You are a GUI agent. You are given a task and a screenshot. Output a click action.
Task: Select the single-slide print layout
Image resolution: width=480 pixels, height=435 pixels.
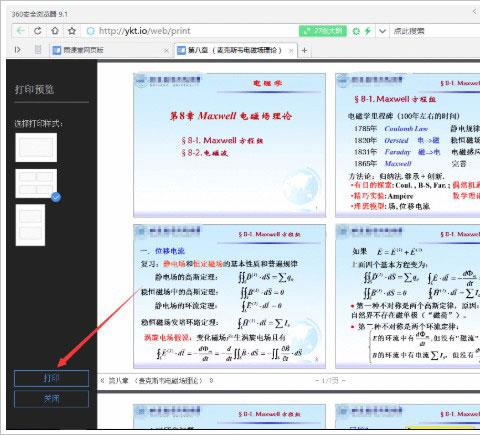[x=36, y=148]
